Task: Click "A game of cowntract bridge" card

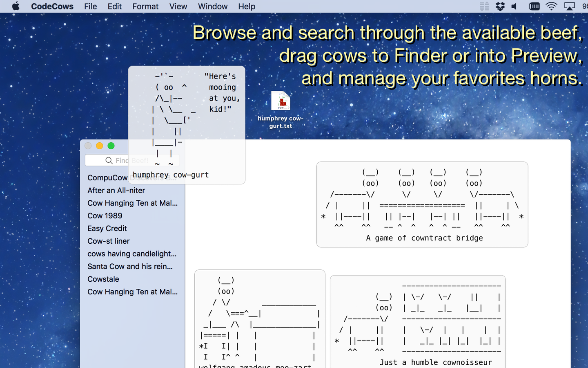Action: [x=422, y=204]
